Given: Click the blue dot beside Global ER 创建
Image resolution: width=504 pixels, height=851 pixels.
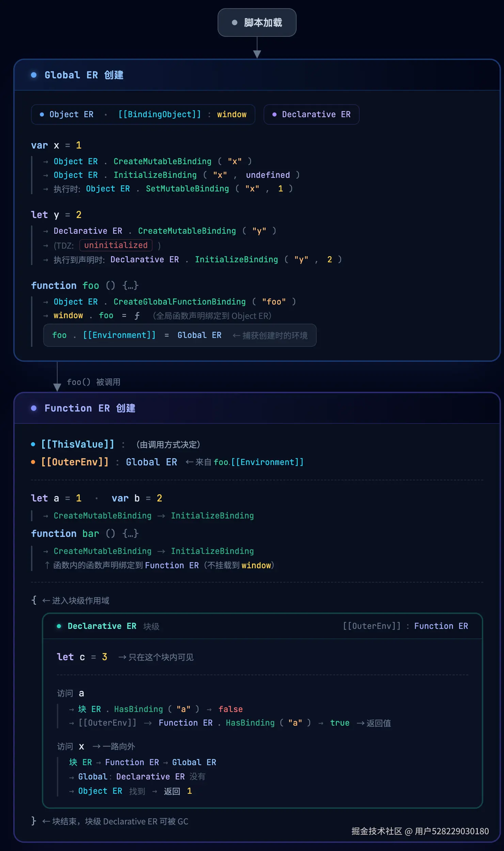Looking at the screenshot, I should coord(34,75).
